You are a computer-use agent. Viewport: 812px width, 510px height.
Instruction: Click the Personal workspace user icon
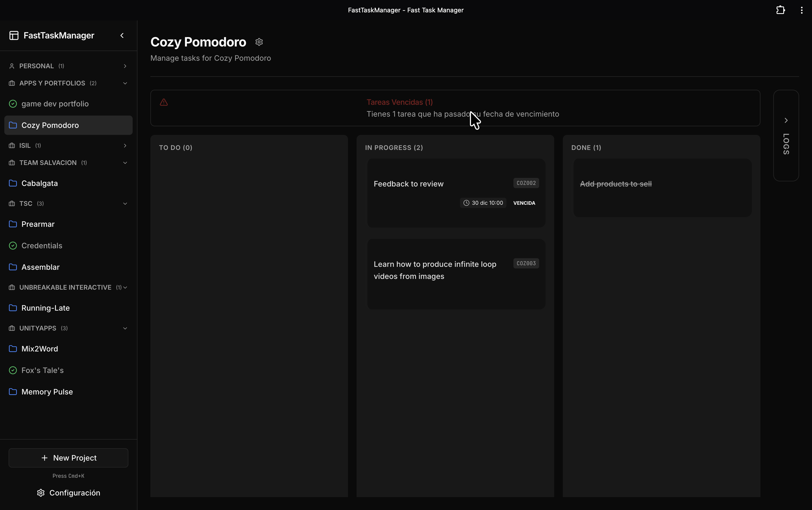(x=12, y=66)
